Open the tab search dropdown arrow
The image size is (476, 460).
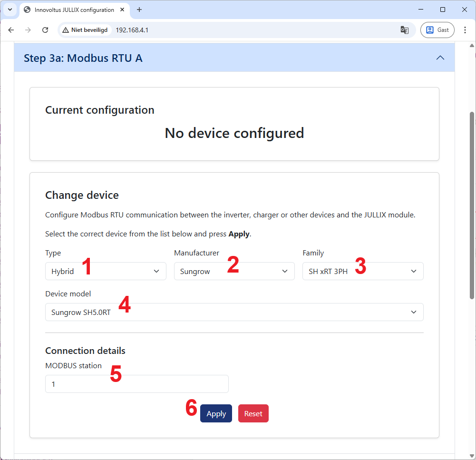point(10,10)
